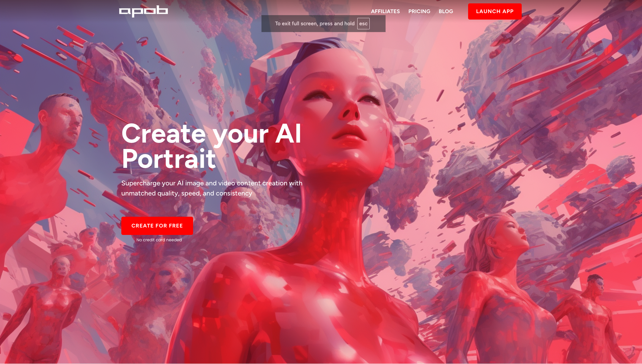Click the 'No credit card needed' text

coord(159,240)
